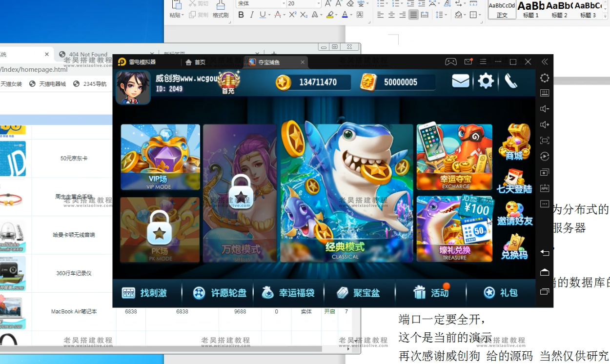Toggle italic formatting in the ribbon
Screen dimensions: 610x364
tap(252, 15)
